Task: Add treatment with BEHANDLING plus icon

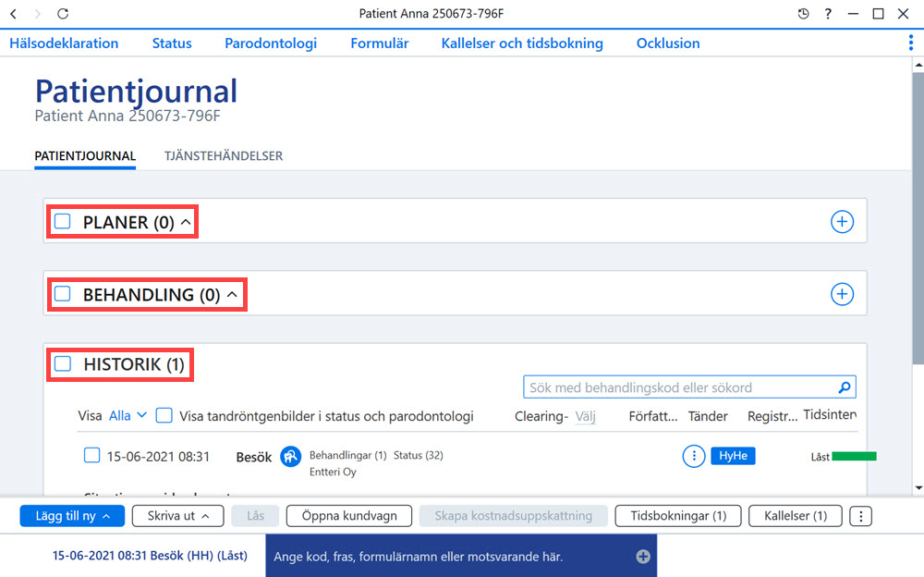Action: pos(842,294)
